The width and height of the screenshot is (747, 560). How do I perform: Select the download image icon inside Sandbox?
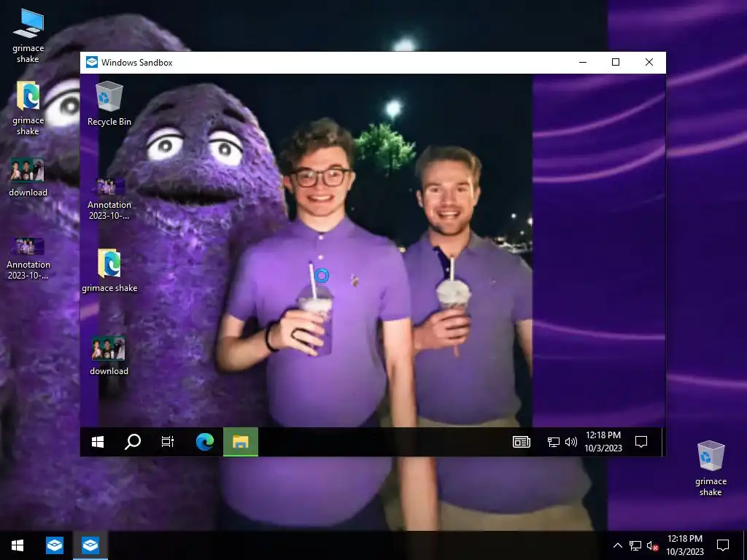click(109, 356)
